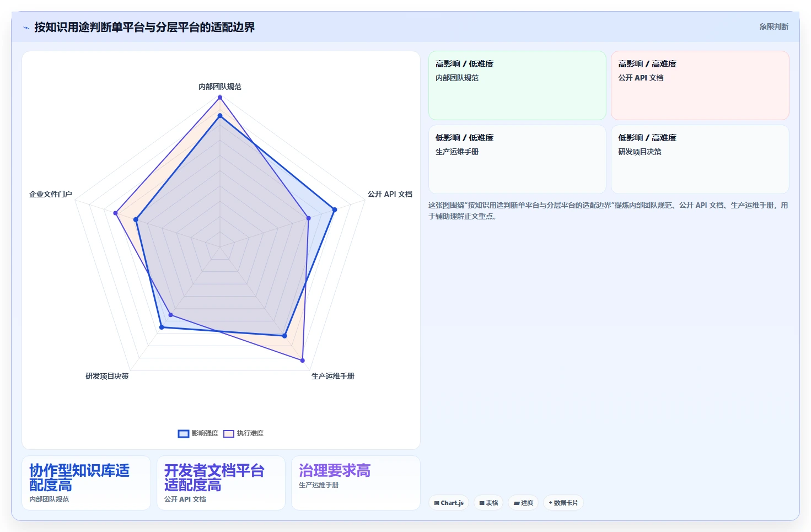
Task: Click the icon inside the 表格 chip
Action: [482, 503]
